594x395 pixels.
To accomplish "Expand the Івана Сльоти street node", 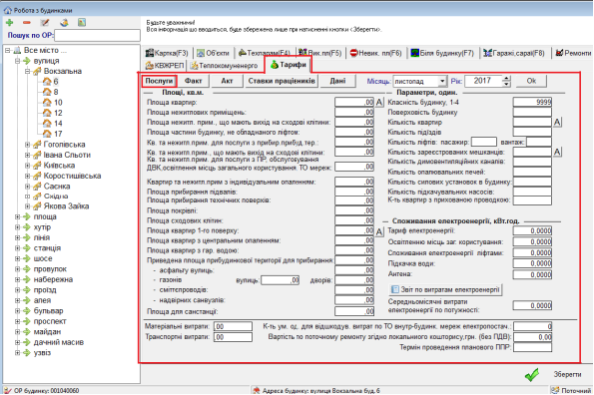I will click(27, 155).
